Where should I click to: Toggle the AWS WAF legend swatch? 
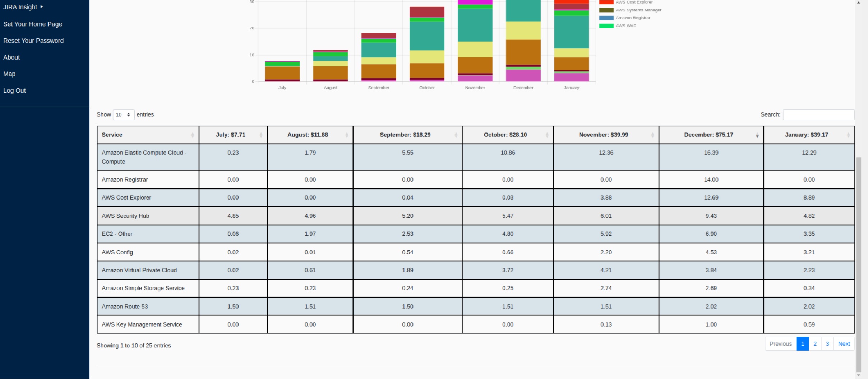(606, 26)
